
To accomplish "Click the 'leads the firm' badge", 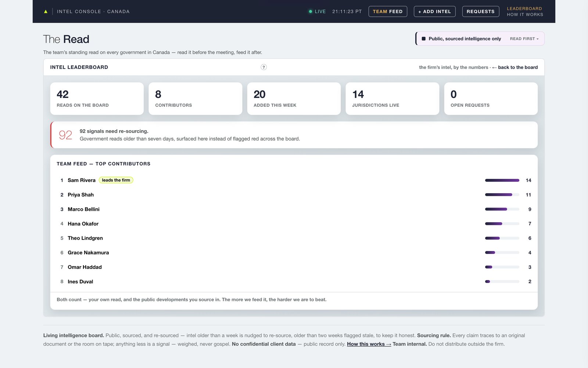I will pos(116,180).
